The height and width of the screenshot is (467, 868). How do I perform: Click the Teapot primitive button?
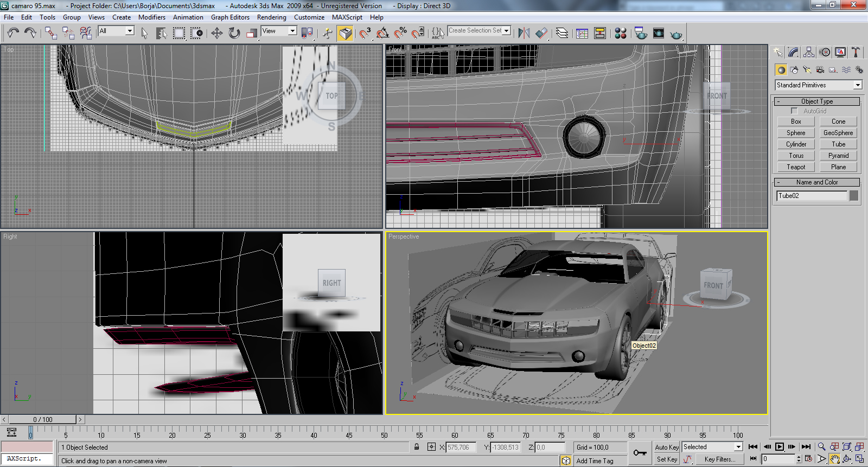click(796, 167)
